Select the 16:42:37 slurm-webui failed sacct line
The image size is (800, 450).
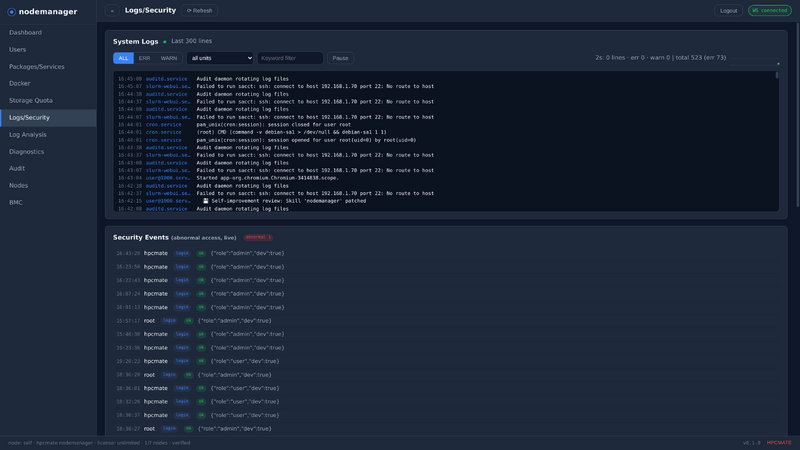point(446,193)
